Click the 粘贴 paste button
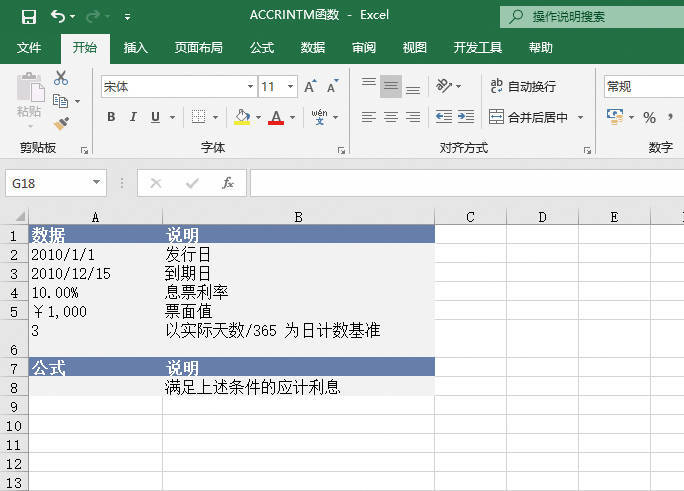Image resolution: width=684 pixels, height=491 pixels. pyautogui.click(x=29, y=98)
